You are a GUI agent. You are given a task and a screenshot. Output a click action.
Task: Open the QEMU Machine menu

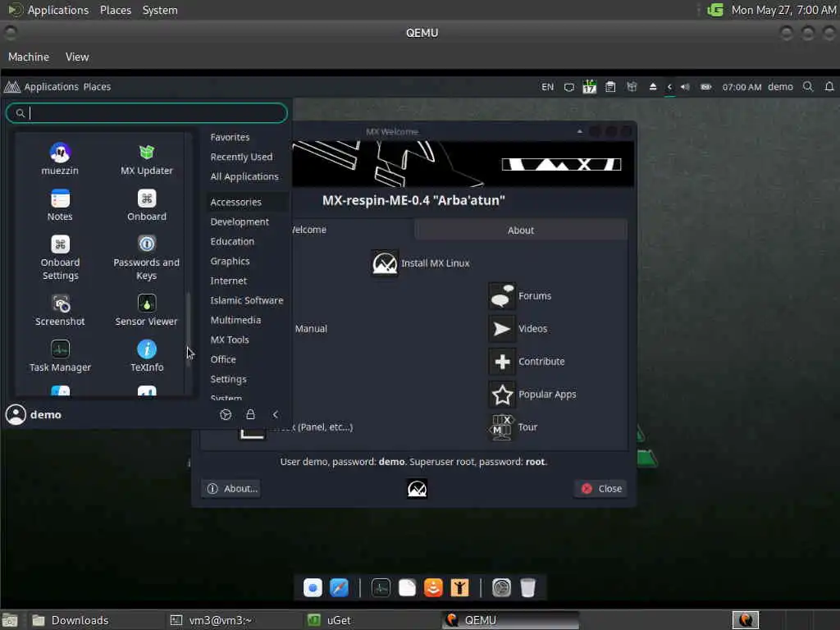tap(29, 57)
